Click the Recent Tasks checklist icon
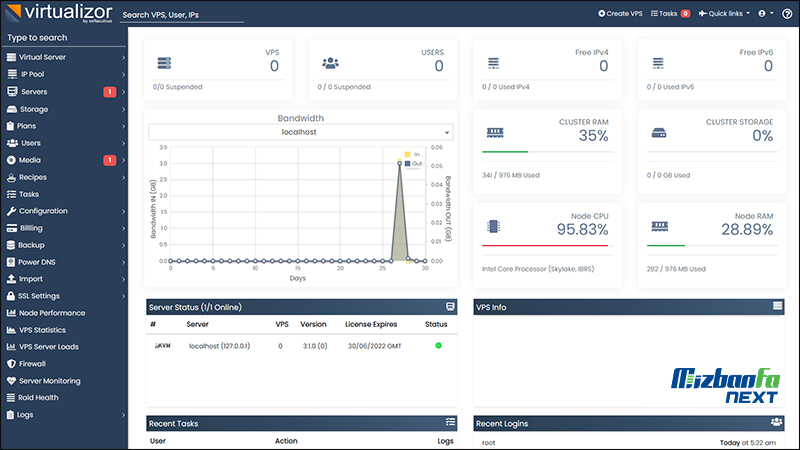The image size is (800, 450). click(x=450, y=423)
